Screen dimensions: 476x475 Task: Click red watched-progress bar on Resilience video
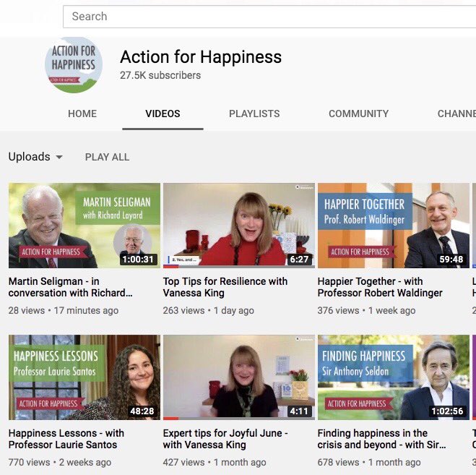[x=170, y=267]
